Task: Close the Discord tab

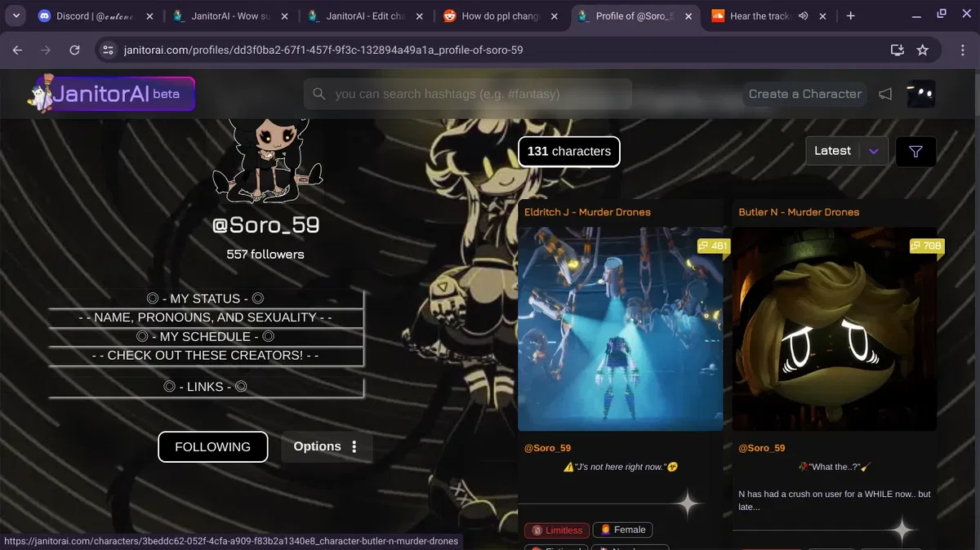Action: (x=149, y=16)
